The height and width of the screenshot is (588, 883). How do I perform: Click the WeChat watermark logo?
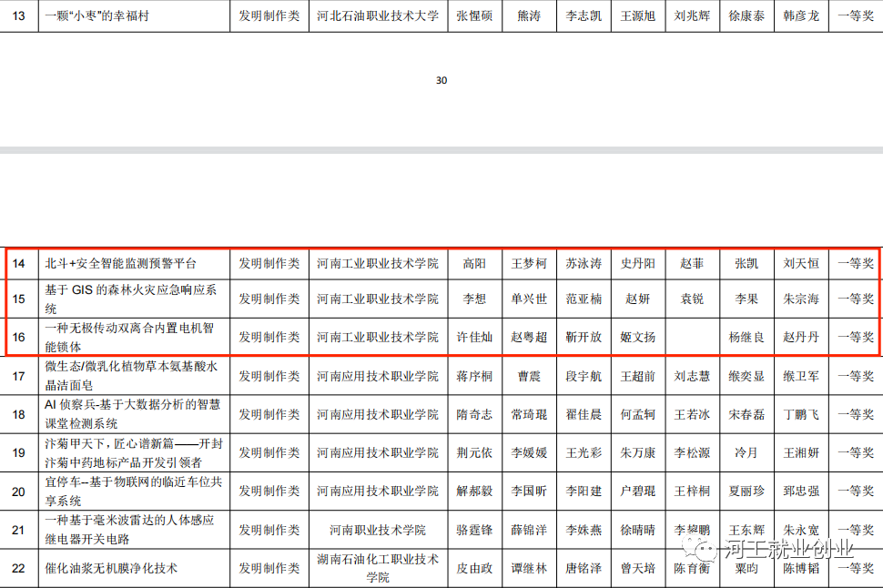(702, 550)
